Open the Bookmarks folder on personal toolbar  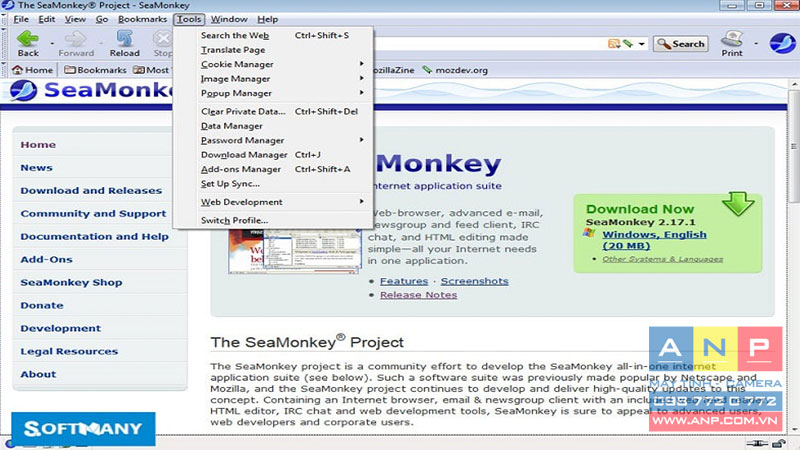pyautogui.click(x=95, y=70)
